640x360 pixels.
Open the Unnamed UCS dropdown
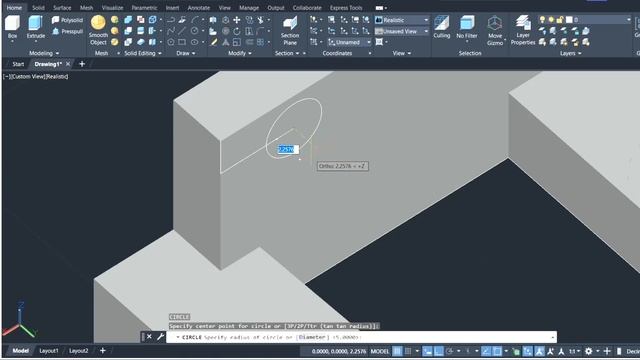[x=349, y=42]
